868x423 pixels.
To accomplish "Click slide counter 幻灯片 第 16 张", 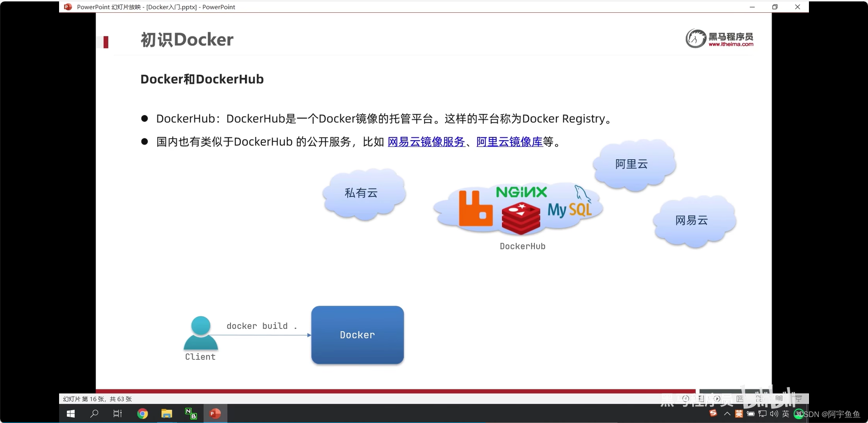I will point(97,399).
